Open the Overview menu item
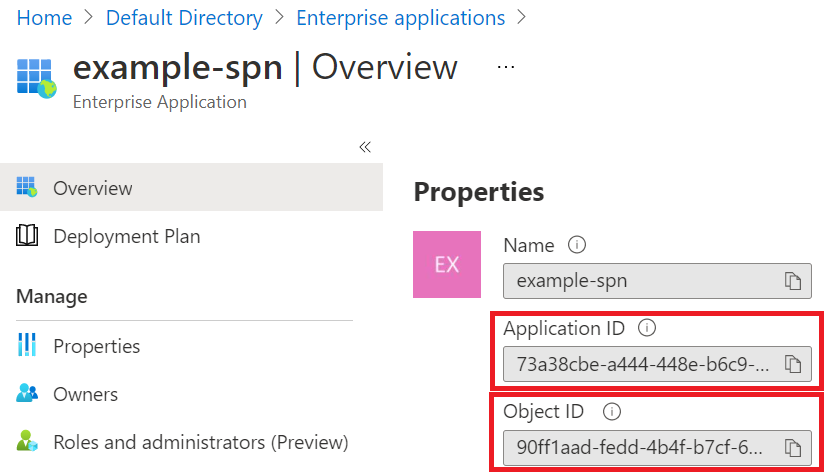The height and width of the screenshot is (474, 839). click(x=92, y=188)
